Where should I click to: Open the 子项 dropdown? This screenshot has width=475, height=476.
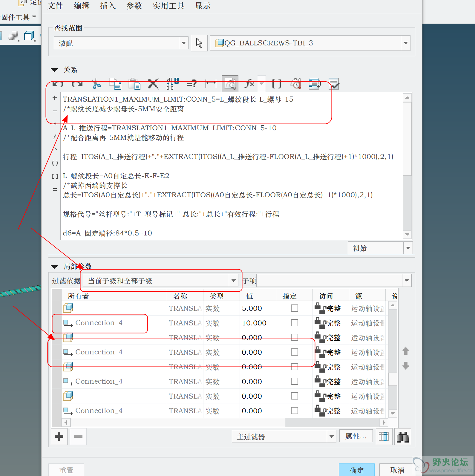407,281
